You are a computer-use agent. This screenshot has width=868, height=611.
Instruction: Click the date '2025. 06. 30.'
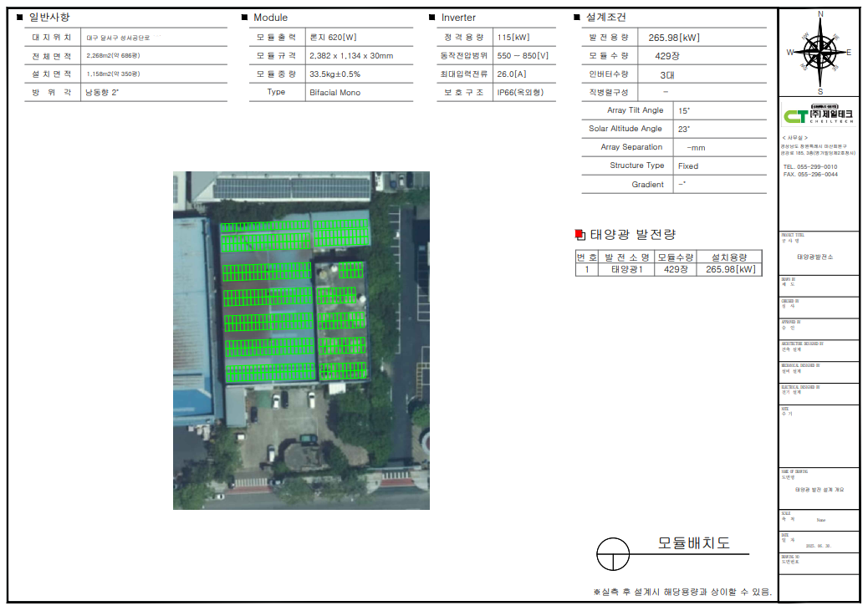click(x=818, y=546)
